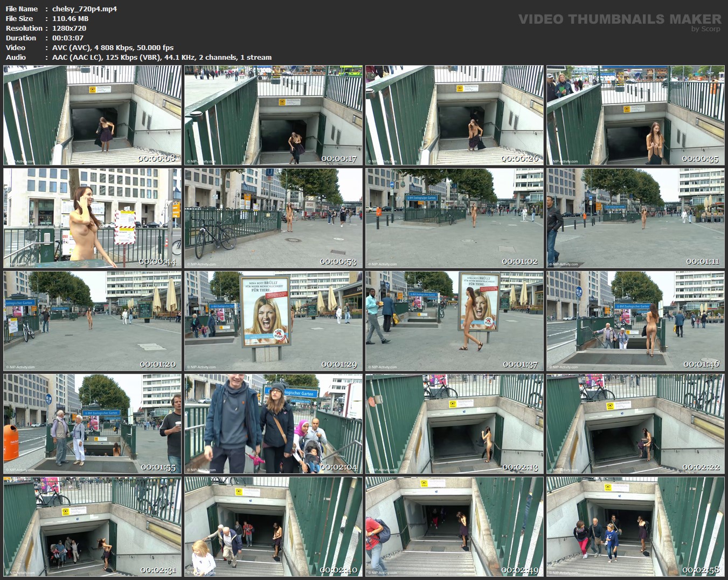Choose the stairway frame stamped 00:02:22
This screenshot has width=728, height=580.
636,424
